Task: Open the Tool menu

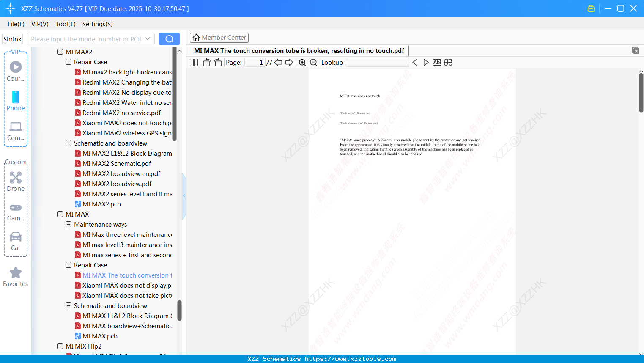Action: point(66,24)
